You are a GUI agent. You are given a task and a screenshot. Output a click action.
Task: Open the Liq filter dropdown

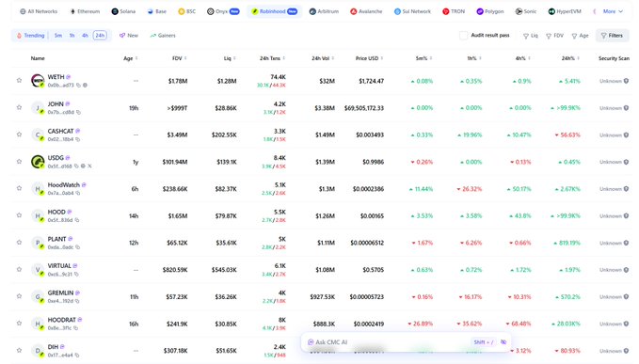tap(531, 36)
